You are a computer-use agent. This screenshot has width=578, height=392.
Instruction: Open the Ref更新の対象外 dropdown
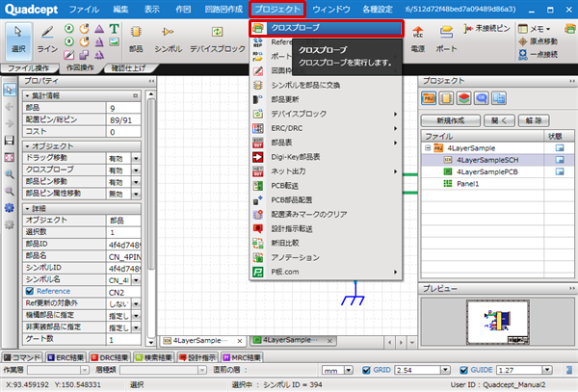point(136,304)
